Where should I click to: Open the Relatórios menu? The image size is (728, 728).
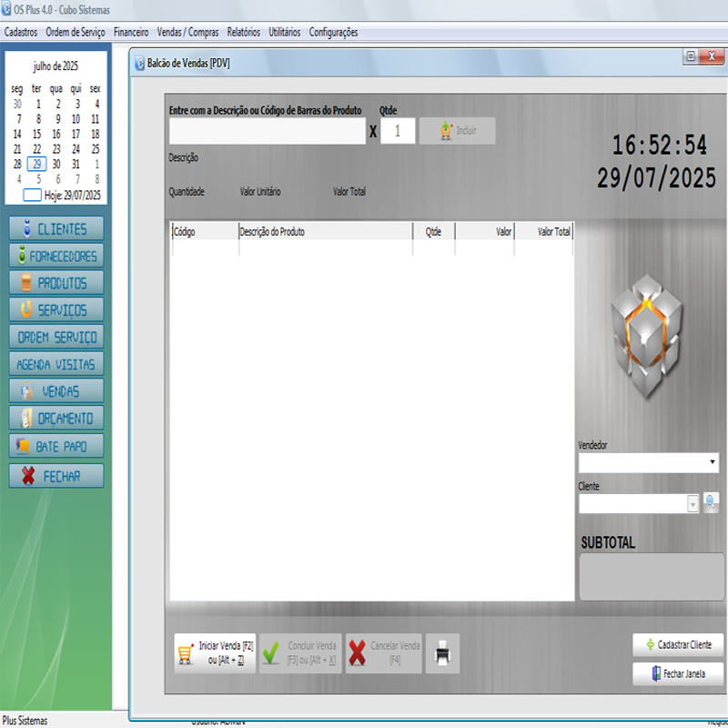pos(243,32)
